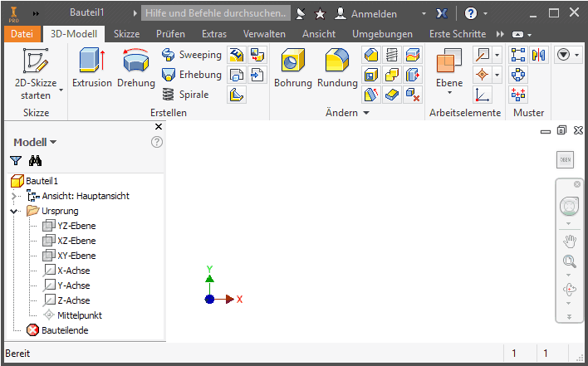The width and height of the screenshot is (588, 366).
Task: Switch to the Skizze ribbon tab
Action: pyautogui.click(x=126, y=34)
